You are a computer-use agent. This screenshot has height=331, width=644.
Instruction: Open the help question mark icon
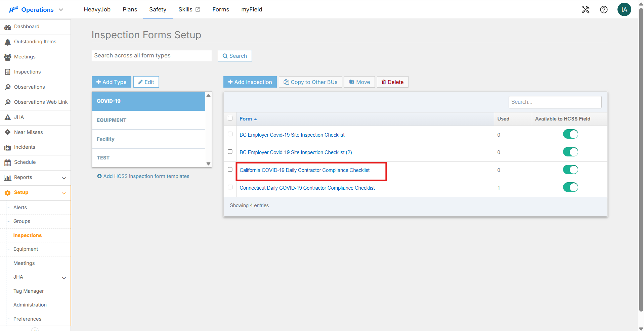pyautogui.click(x=604, y=9)
